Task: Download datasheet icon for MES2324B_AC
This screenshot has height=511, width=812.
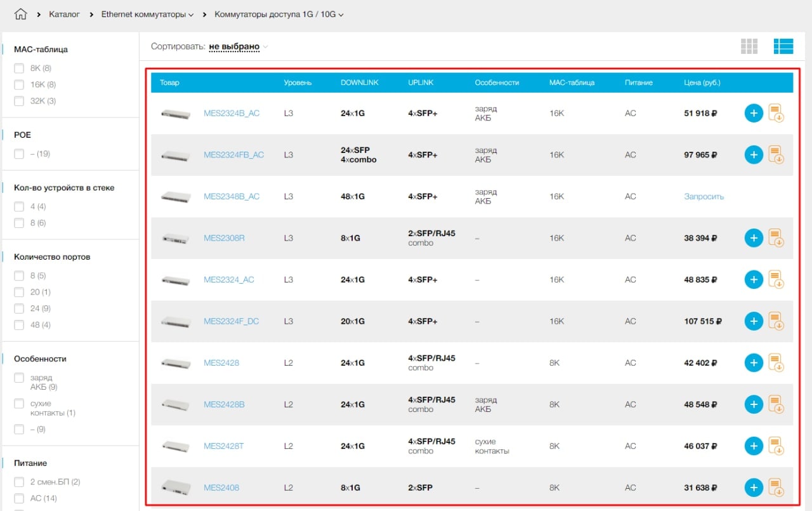Action: (x=776, y=114)
